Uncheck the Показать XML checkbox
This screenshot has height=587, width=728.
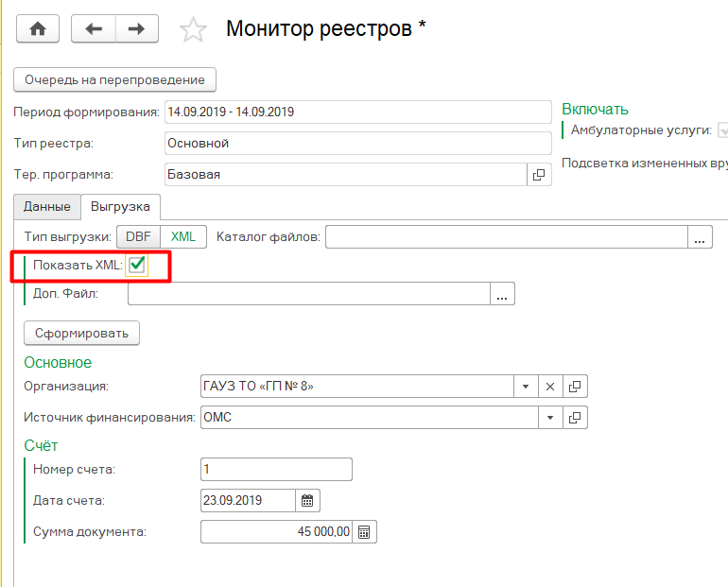(x=137, y=266)
